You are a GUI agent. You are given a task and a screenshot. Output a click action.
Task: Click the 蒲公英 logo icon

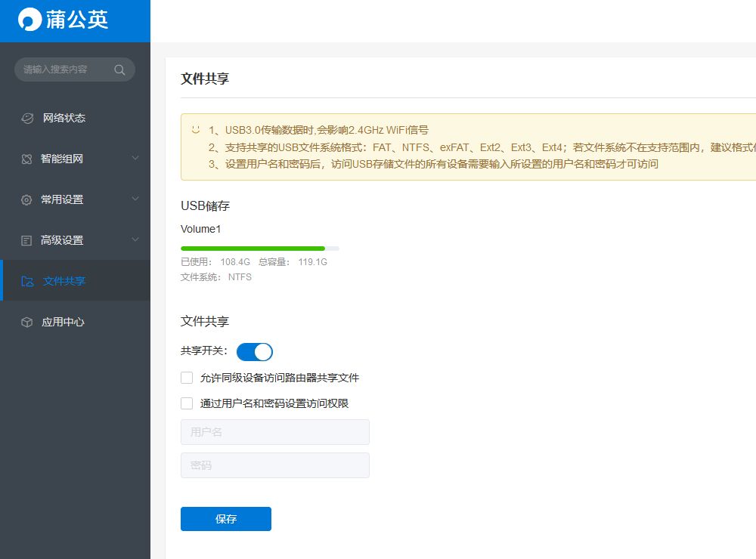30,20
